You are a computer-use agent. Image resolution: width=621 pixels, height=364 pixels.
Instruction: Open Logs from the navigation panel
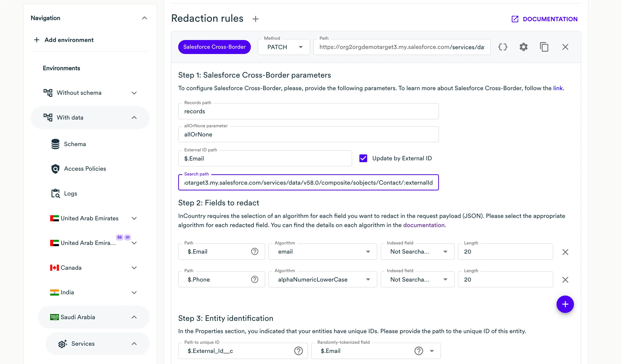71,193
